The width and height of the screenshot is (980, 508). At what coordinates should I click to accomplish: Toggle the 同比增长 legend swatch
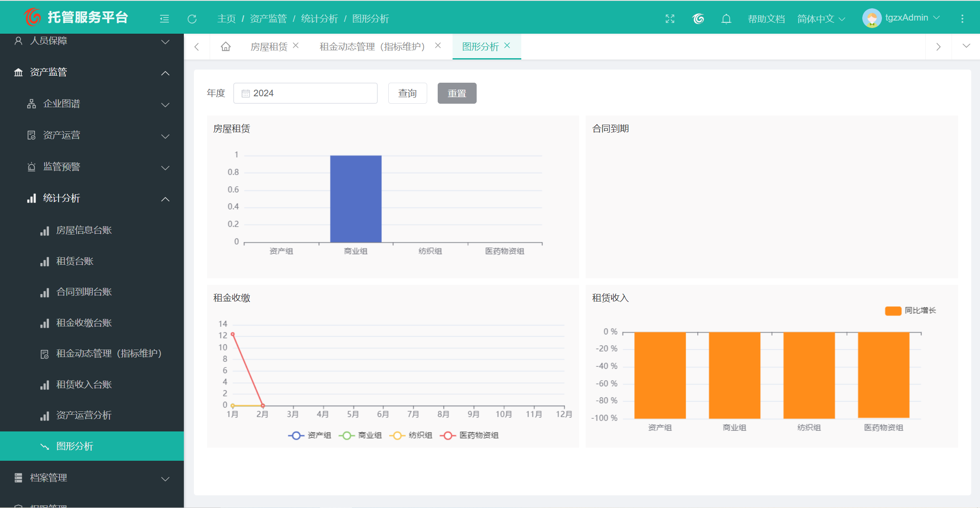click(893, 311)
